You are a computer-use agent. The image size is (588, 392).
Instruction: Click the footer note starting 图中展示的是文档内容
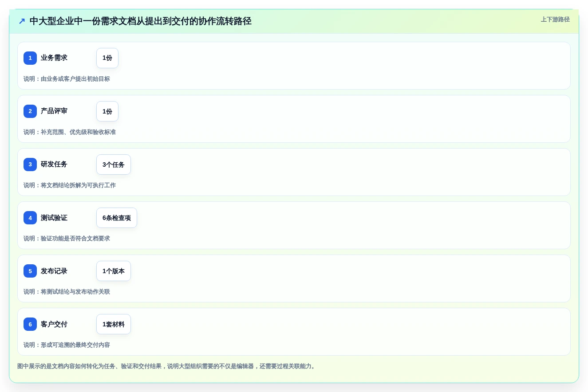[167, 366]
